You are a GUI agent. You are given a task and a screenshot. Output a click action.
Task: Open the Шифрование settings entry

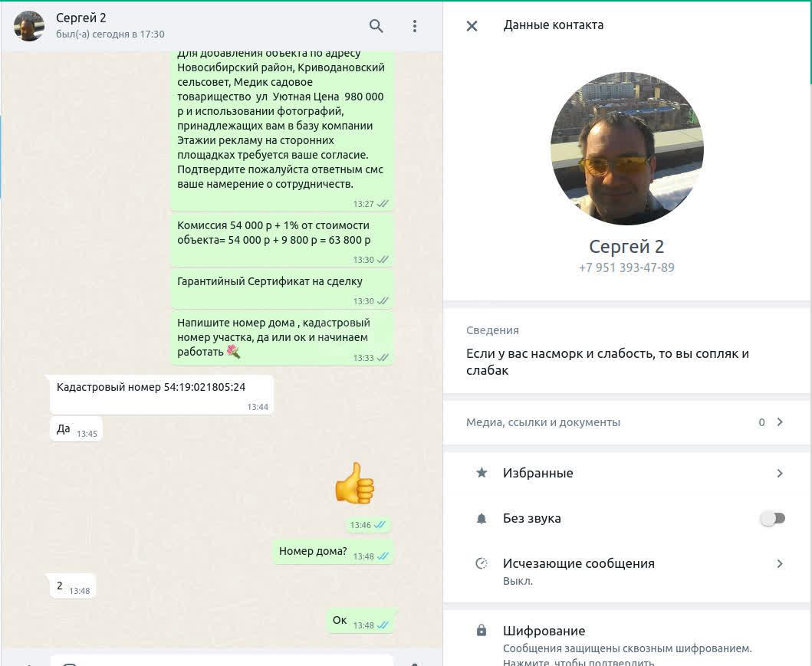click(626, 638)
